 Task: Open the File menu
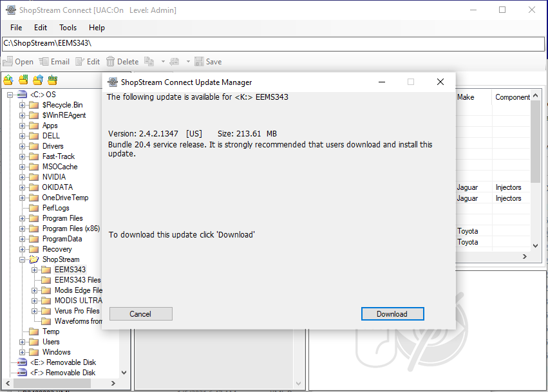[x=16, y=28]
